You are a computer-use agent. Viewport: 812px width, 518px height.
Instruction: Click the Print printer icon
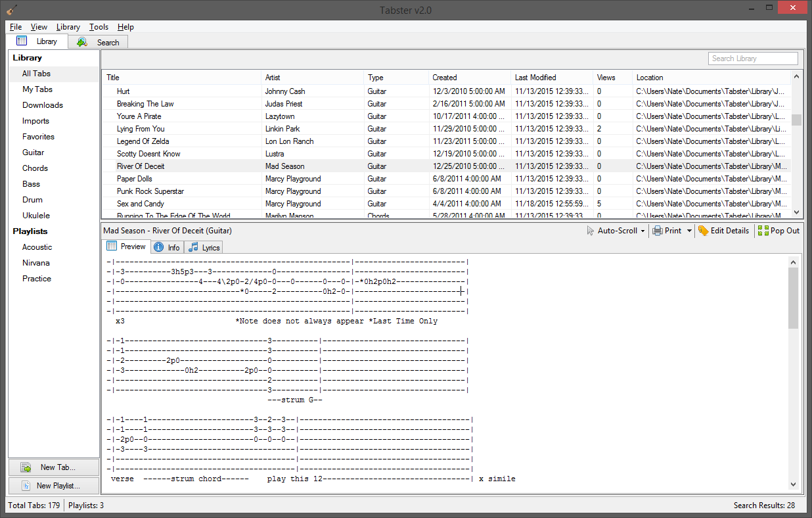click(x=657, y=231)
